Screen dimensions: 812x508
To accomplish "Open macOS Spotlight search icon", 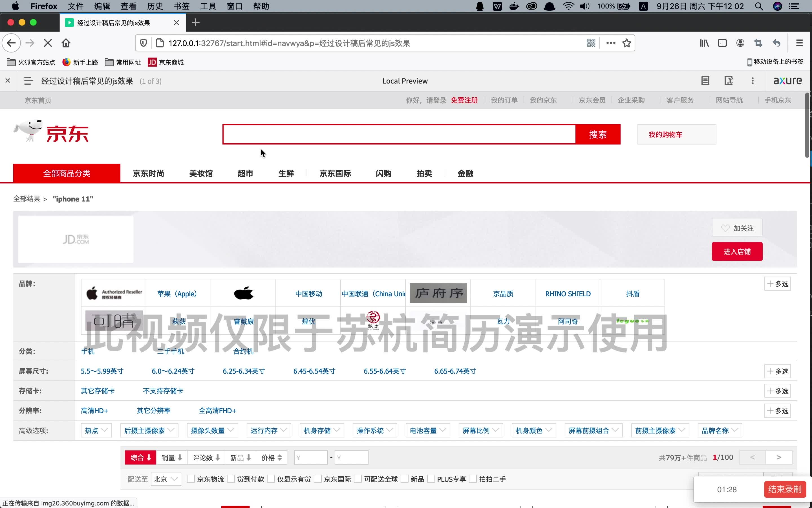I will pos(759,6).
